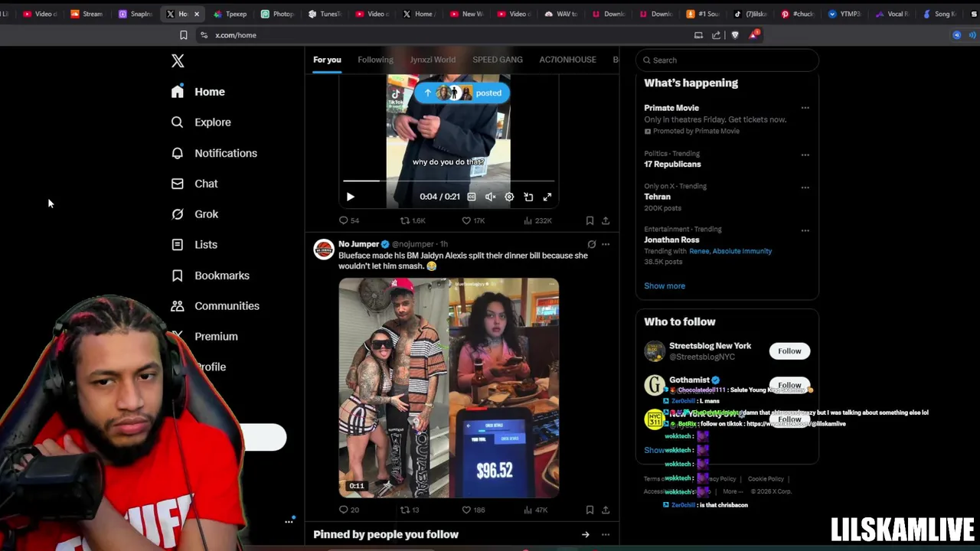View analytics showing 47K views
Image resolution: width=980 pixels, height=551 pixels.
point(536,510)
